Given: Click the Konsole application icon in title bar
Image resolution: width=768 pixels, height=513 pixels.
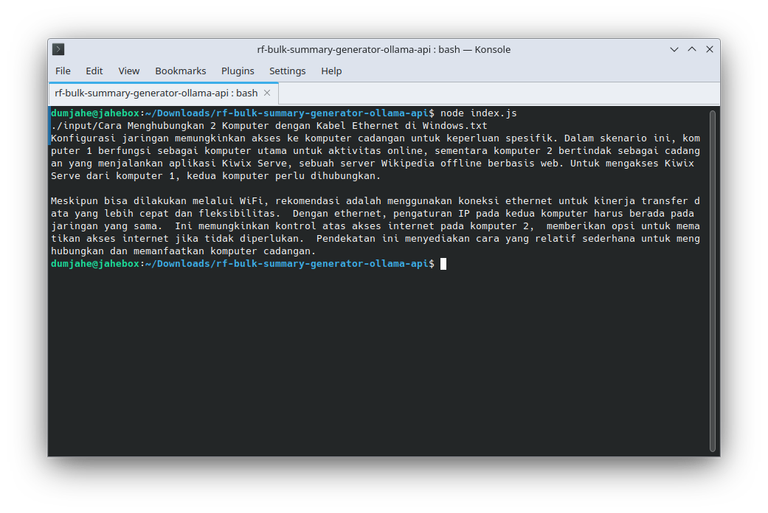Looking at the screenshot, I should tap(59, 49).
